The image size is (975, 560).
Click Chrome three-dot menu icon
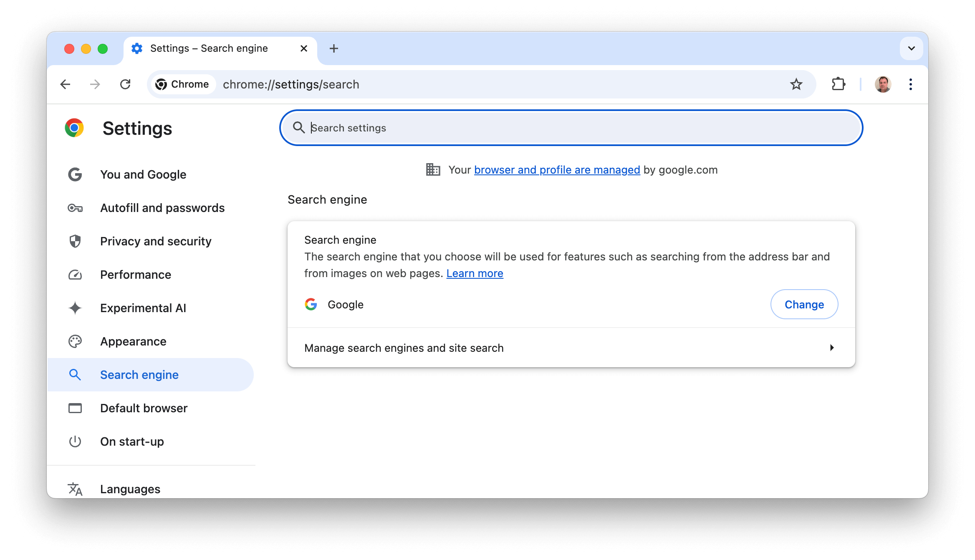912,84
